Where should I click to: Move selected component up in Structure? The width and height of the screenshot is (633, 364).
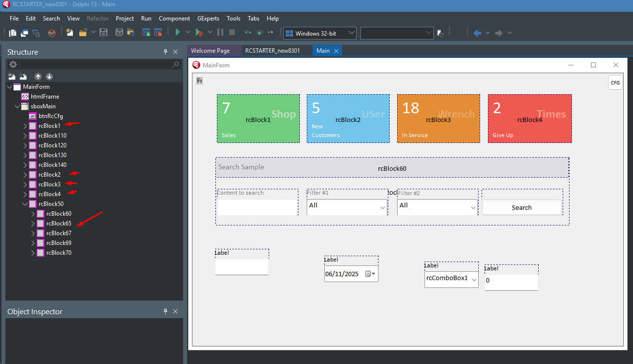click(38, 77)
